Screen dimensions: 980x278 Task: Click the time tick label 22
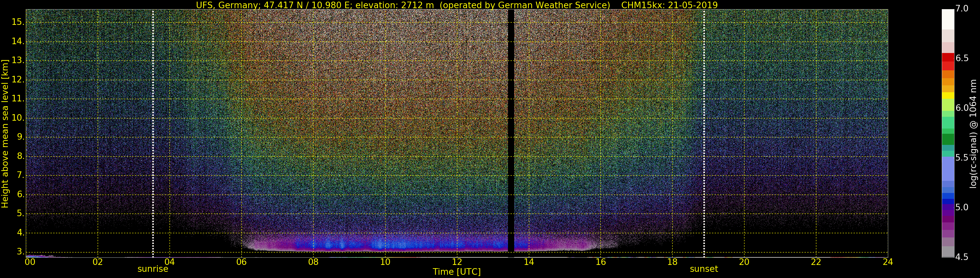pos(816,262)
